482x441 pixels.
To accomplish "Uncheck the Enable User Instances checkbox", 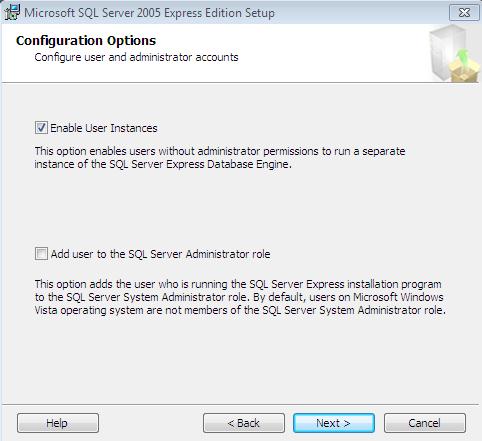I will (x=41, y=128).
